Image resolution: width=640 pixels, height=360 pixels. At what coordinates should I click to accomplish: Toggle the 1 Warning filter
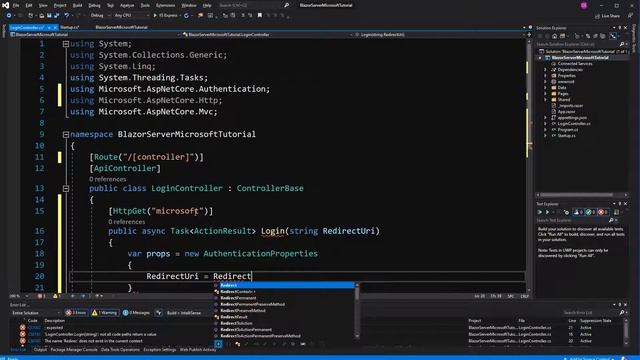click(105, 313)
